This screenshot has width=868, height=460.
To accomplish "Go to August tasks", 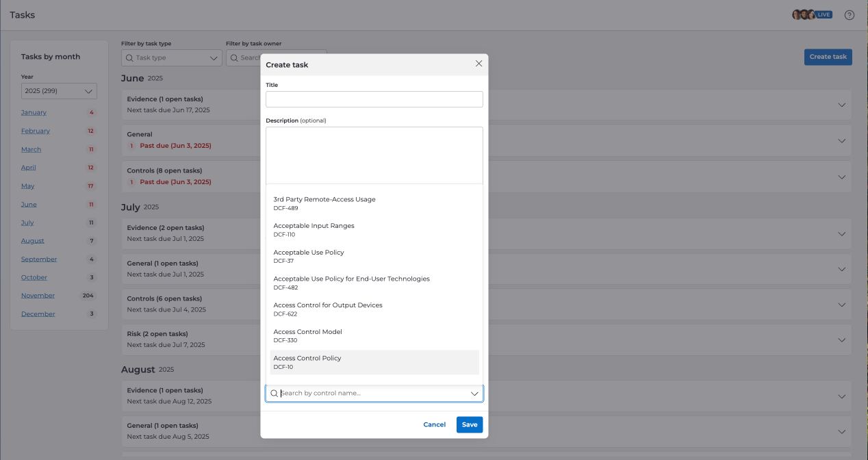I will pos(33,241).
